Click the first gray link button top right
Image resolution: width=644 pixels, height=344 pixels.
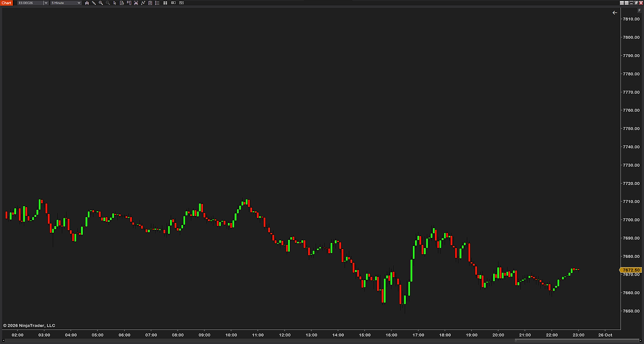(x=622, y=3)
